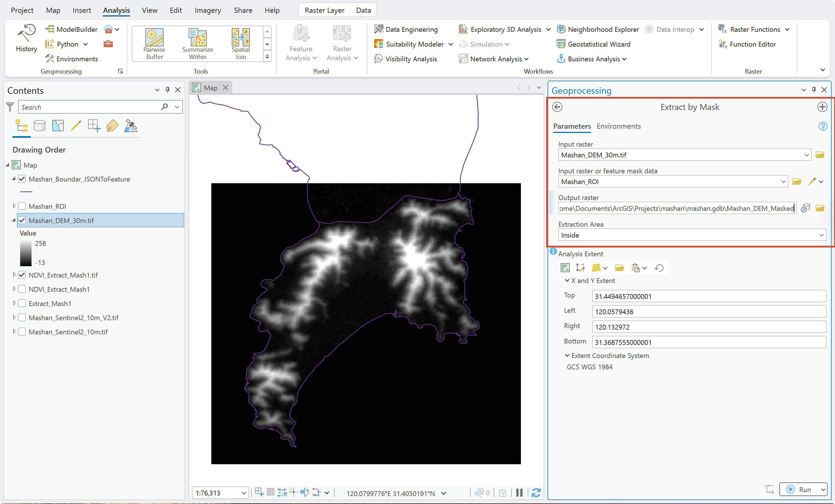The image size is (835, 504).
Task: Open the Geostatistical Wizard
Action: [593, 44]
